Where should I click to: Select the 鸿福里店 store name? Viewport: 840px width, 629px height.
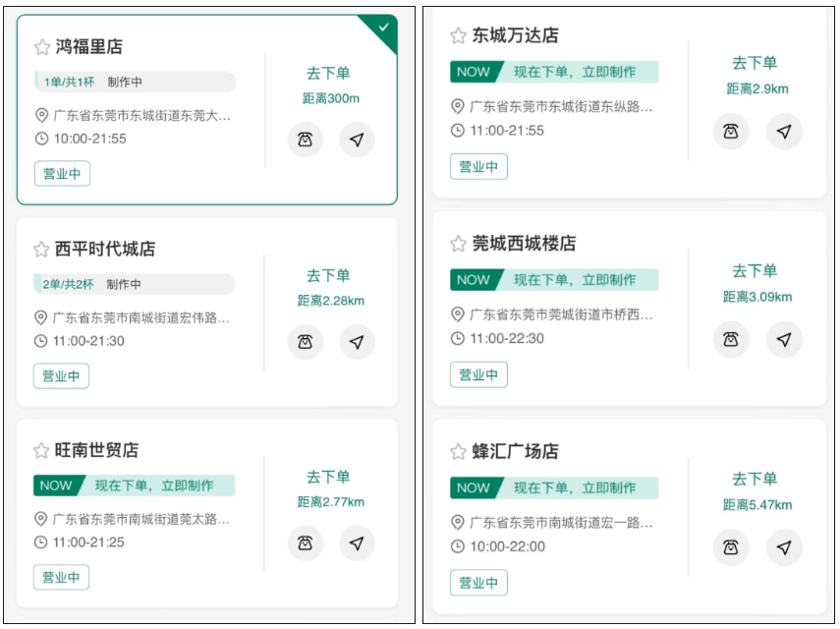pos(89,46)
